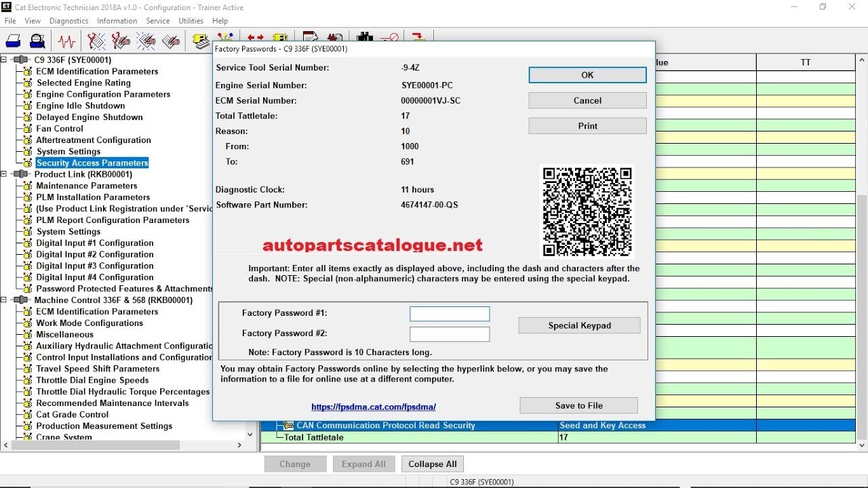Click the red arrows connect/disconnect icon

[x=256, y=38]
